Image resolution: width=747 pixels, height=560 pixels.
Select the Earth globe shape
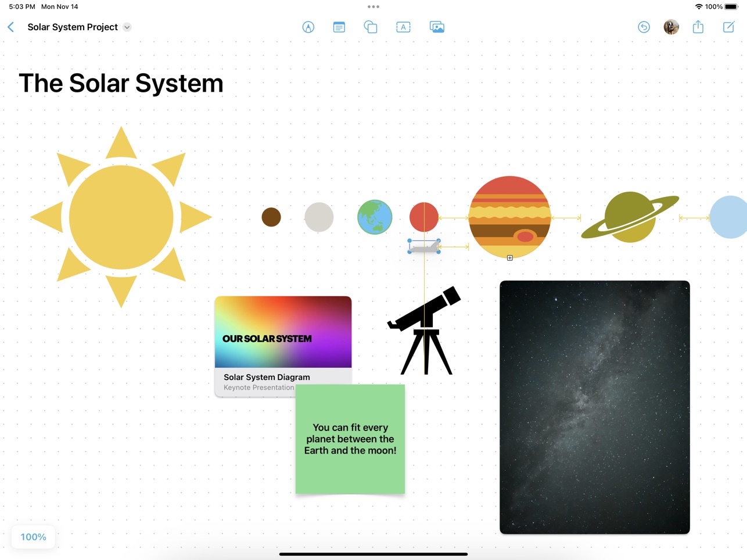(375, 217)
